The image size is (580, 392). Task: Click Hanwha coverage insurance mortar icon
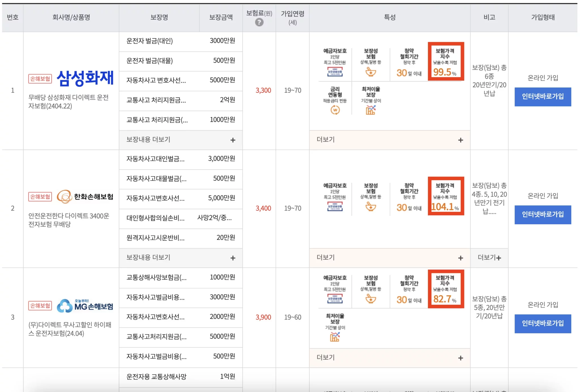tap(370, 207)
